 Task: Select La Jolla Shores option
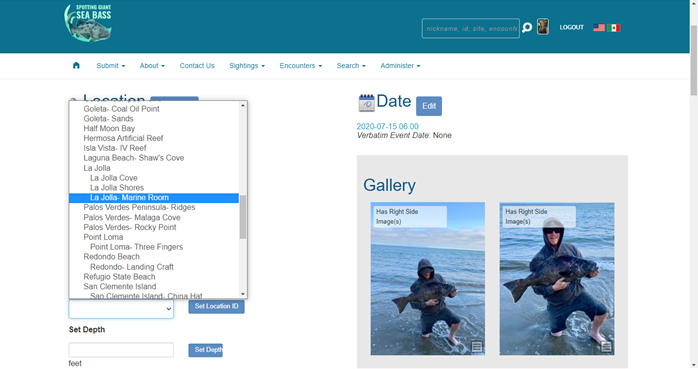pyautogui.click(x=117, y=187)
